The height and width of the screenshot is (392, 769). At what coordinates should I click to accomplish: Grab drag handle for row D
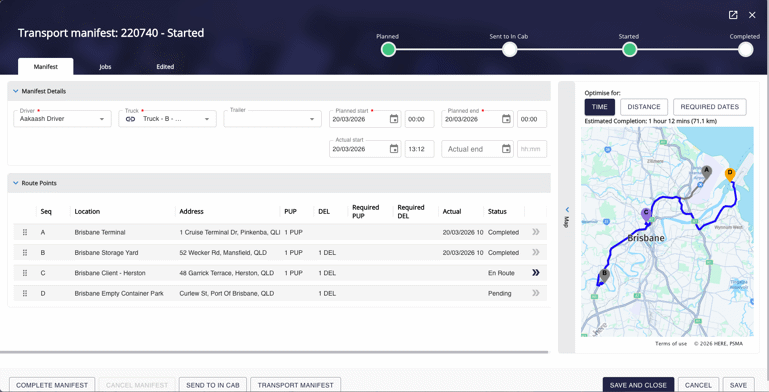point(25,293)
